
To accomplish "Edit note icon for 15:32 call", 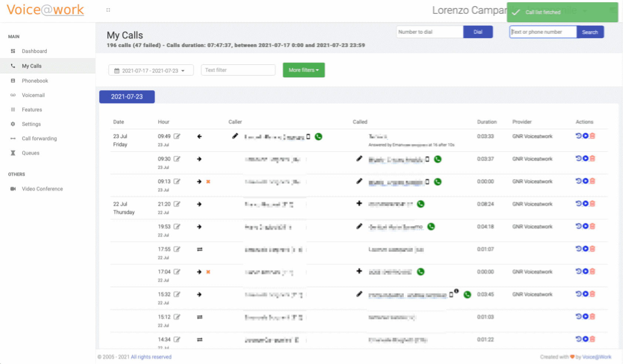I will [x=177, y=294].
